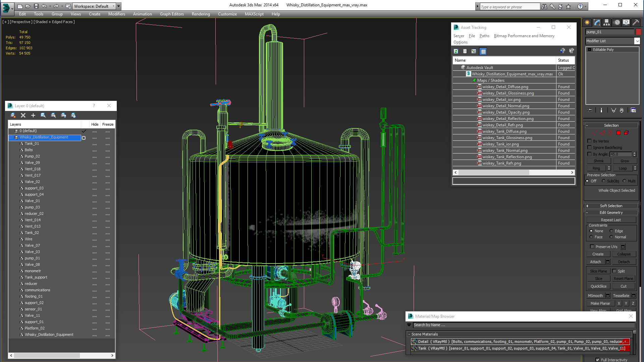The image size is (644, 362).
Task: Open the Utilities hammer panel tab
Action: (636, 22)
